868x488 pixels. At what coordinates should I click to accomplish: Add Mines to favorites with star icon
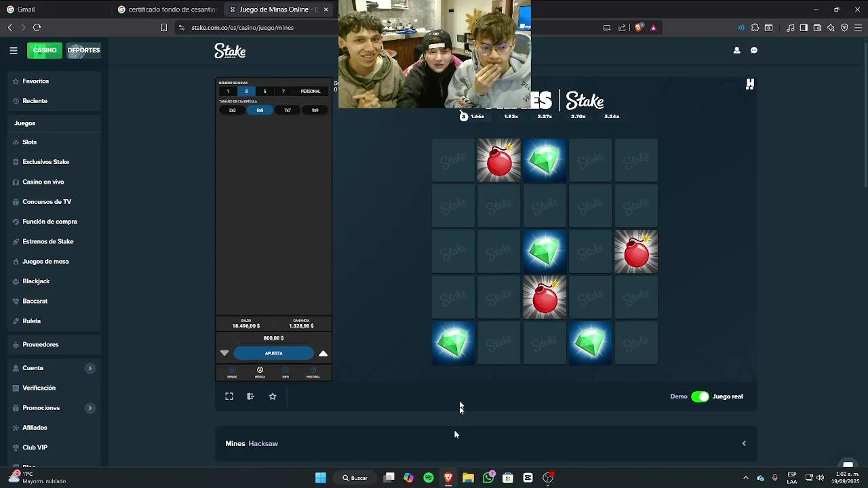tap(273, 396)
